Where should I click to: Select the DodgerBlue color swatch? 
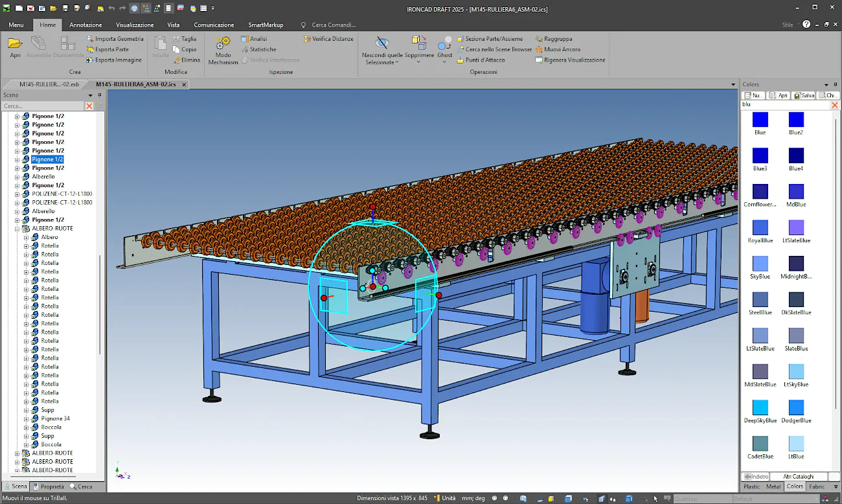click(796, 408)
